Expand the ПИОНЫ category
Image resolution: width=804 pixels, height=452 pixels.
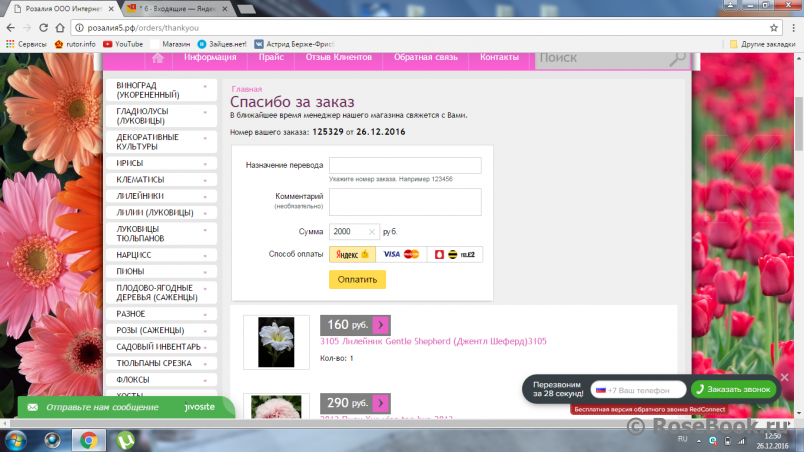click(205, 272)
